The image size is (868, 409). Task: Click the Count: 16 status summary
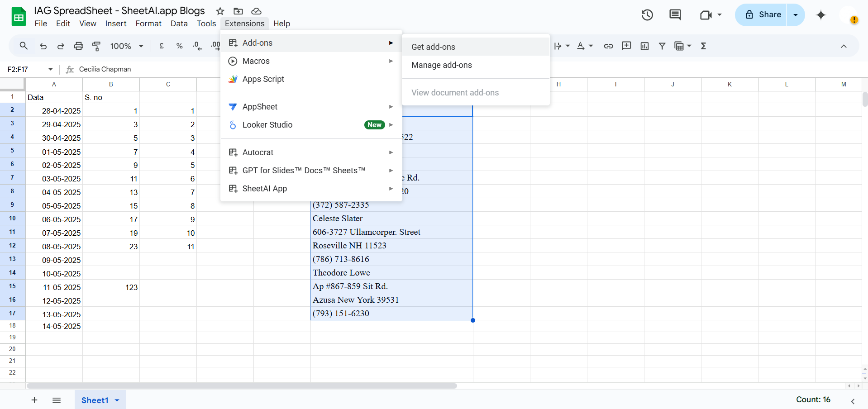coord(813,399)
